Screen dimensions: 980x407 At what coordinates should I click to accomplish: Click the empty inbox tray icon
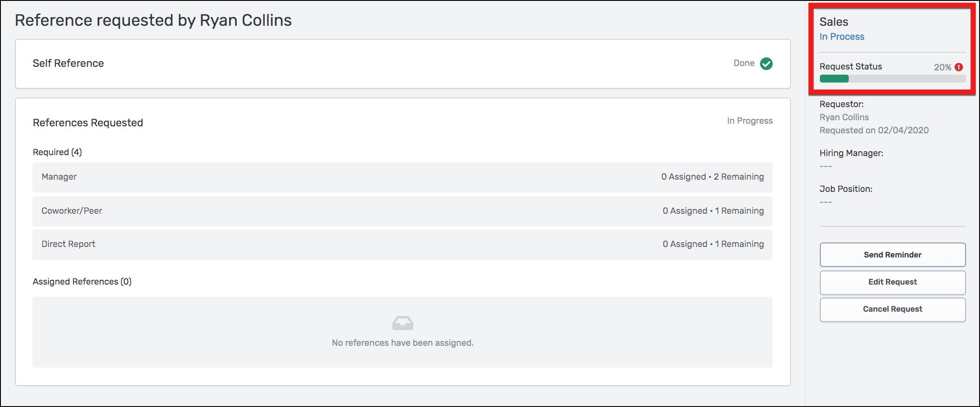402,323
